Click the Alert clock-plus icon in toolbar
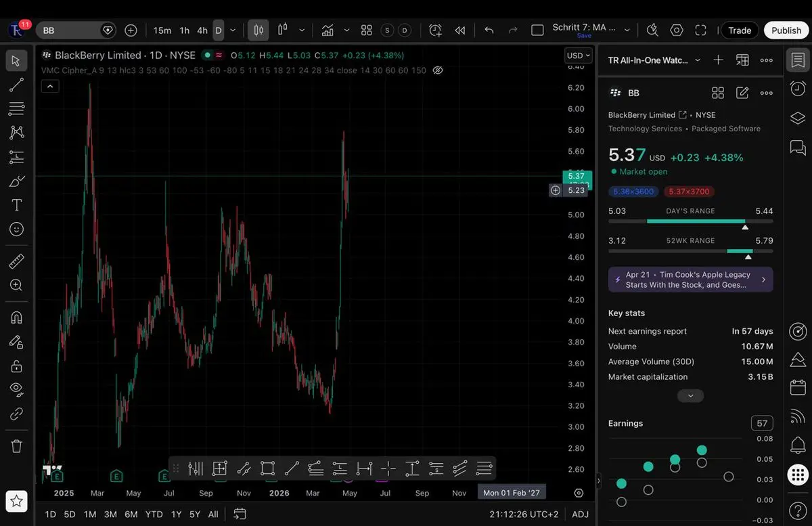This screenshot has height=526, width=812. click(435, 30)
